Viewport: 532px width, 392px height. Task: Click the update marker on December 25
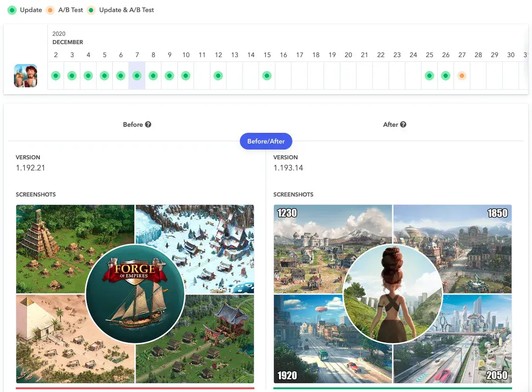click(x=429, y=76)
